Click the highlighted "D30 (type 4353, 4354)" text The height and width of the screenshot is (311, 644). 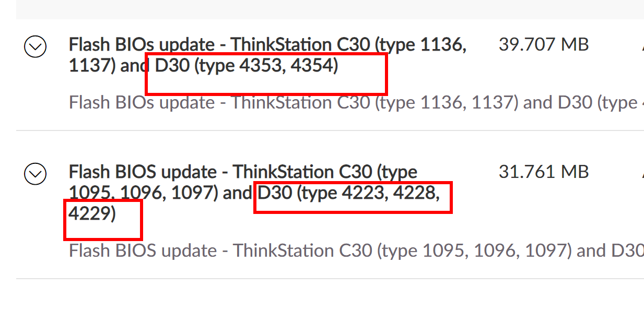tap(247, 66)
